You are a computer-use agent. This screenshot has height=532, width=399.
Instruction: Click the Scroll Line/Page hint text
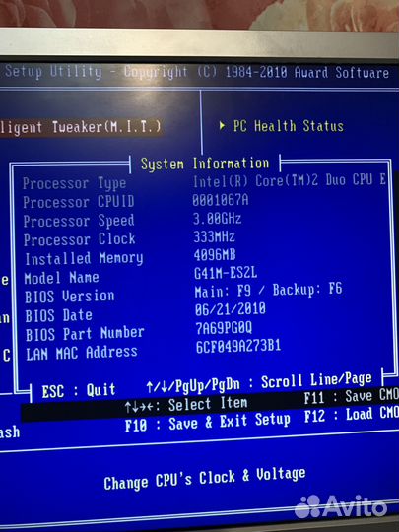point(316,380)
